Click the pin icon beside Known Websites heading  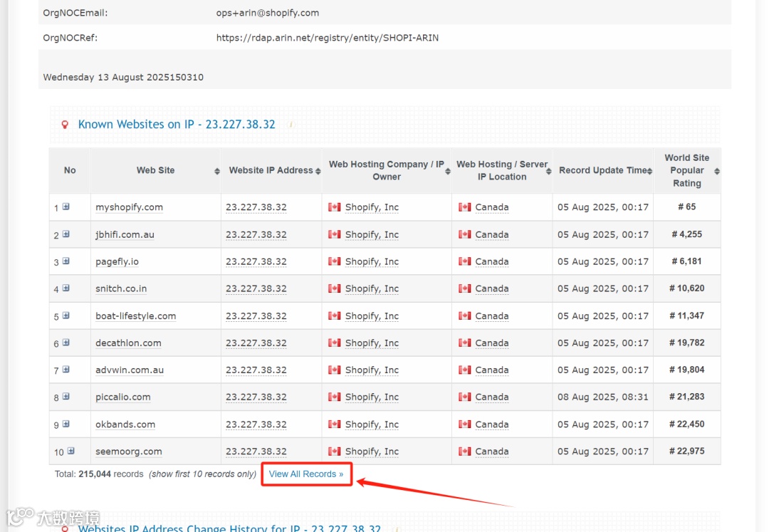click(x=64, y=125)
